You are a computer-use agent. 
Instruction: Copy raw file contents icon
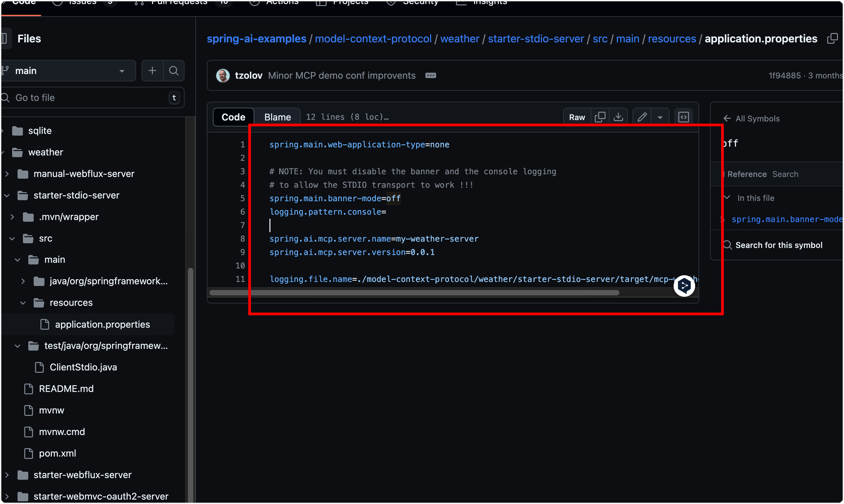tap(600, 117)
